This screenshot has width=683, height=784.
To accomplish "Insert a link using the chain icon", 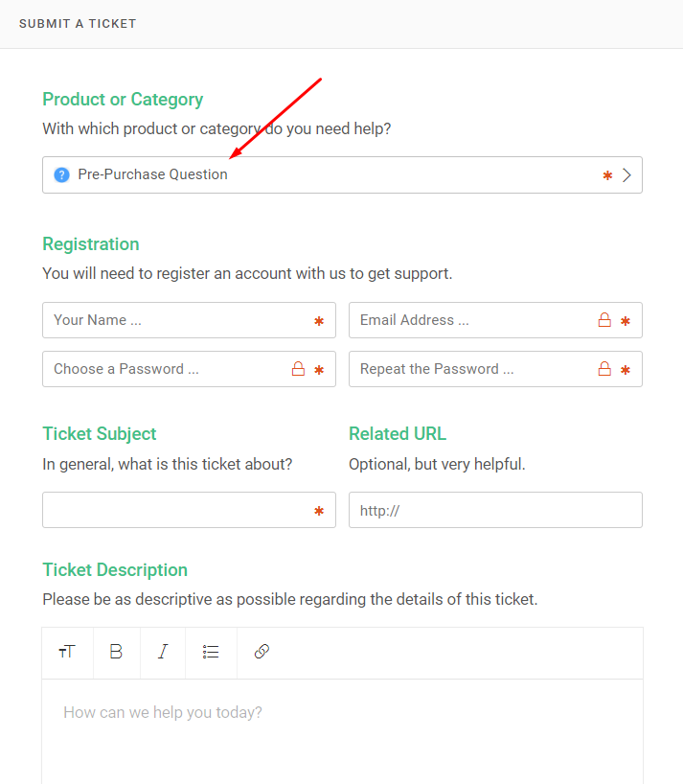I will [262, 652].
